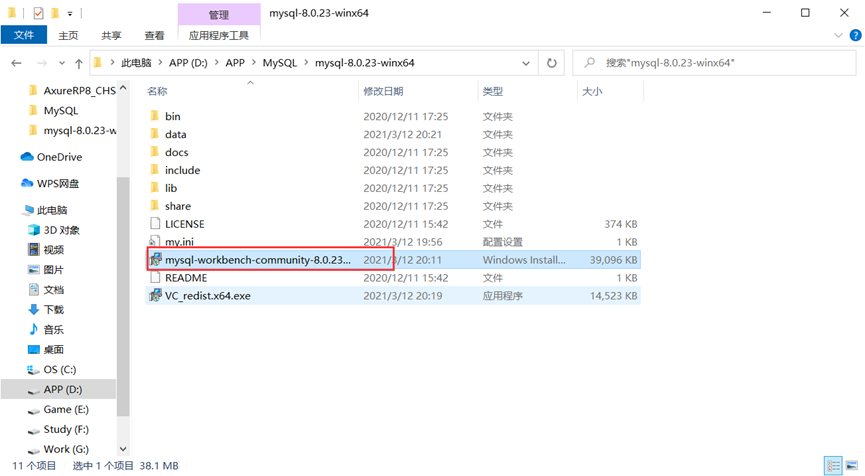The image size is (865, 476).
Task: Select the VC_redist.x64.exe icon
Action: (156, 295)
